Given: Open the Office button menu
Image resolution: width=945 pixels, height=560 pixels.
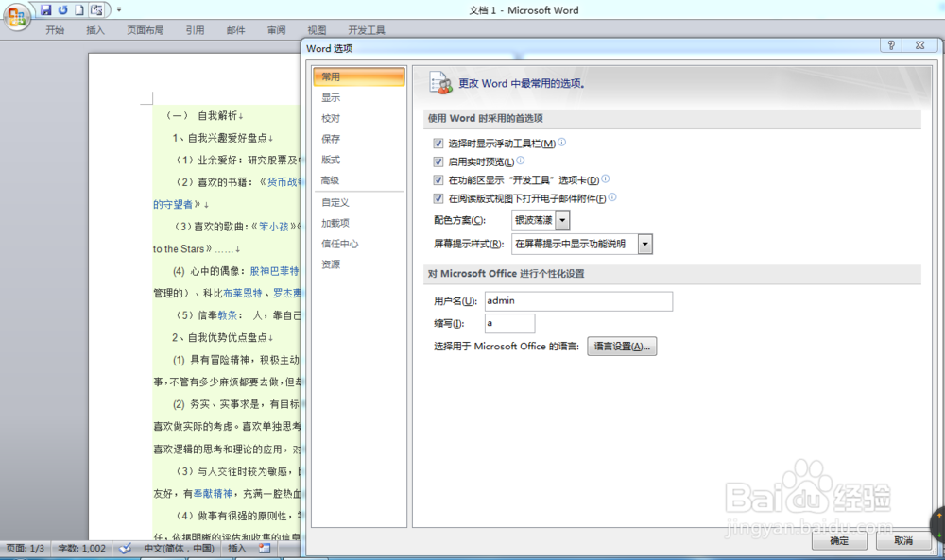Looking at the screenshot, I should tap(16, 16).
